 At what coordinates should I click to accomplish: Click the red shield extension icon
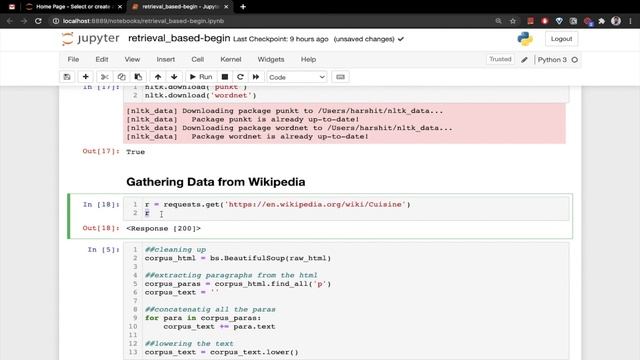[x=544, y=21]
